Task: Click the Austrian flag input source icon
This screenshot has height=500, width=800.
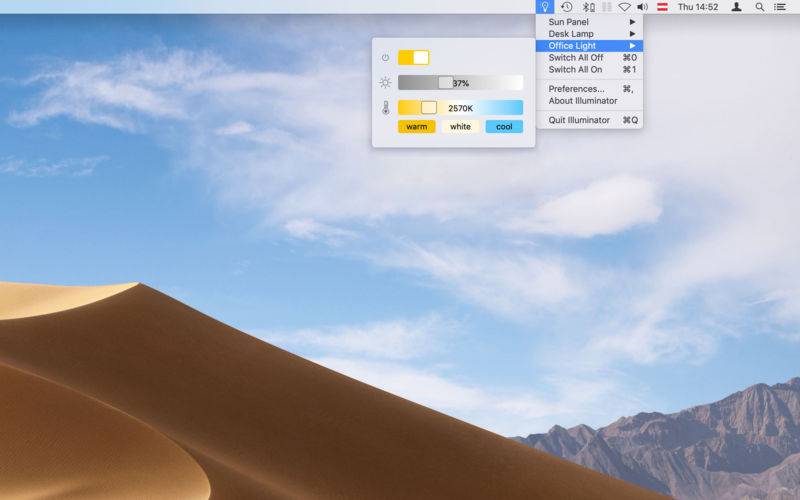Action: click(662, 7)
